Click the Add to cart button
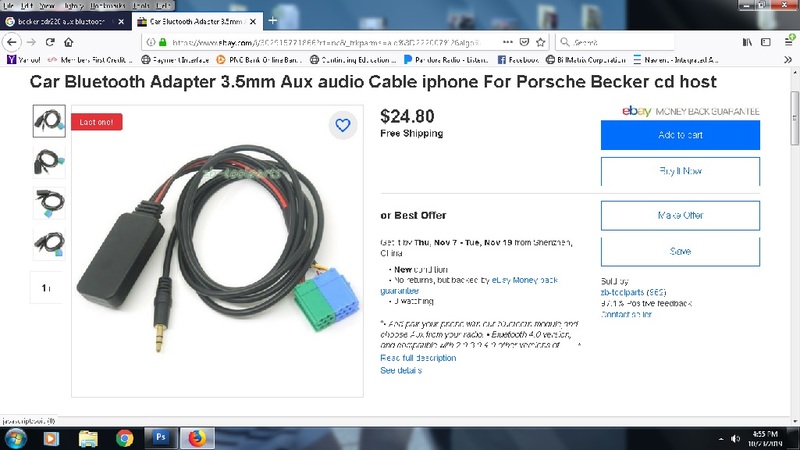The width and height of the screenshot is (800, 450). pyautogui.click(x=680, y=135)
